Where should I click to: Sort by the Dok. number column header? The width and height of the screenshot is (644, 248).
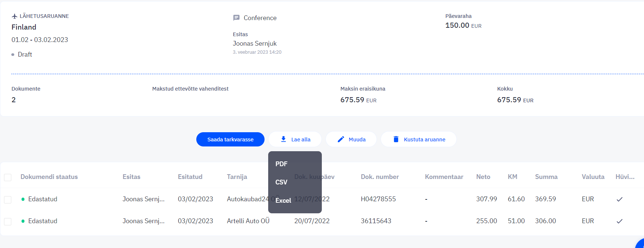(x=380, y=177)
